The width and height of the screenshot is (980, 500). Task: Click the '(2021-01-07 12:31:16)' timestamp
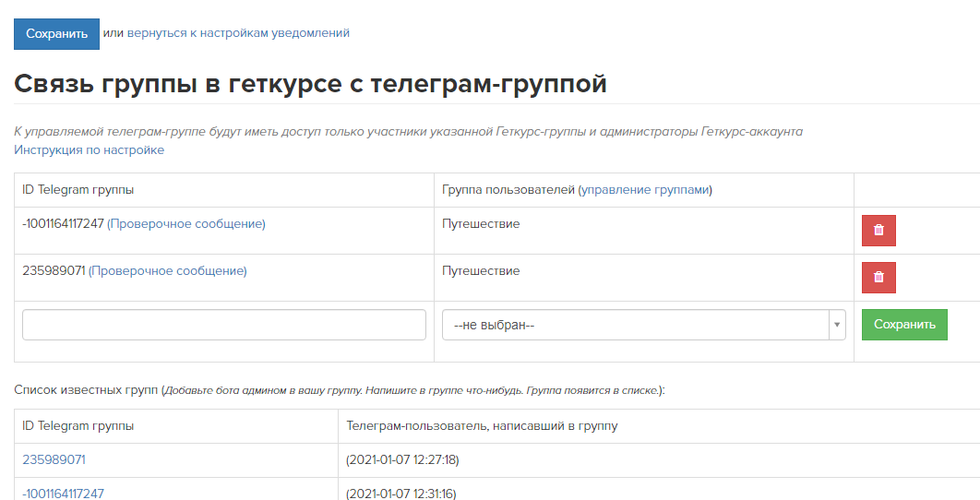tap(401, 494)
